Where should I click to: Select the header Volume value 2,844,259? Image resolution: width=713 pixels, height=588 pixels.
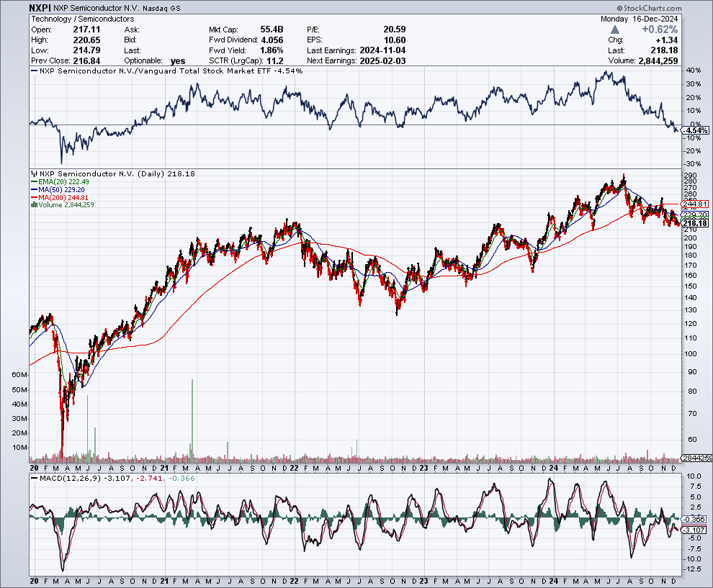(x=658, y=61)
